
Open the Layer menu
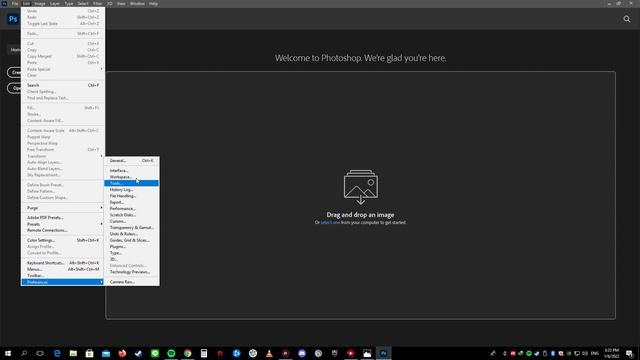[55, 3]
